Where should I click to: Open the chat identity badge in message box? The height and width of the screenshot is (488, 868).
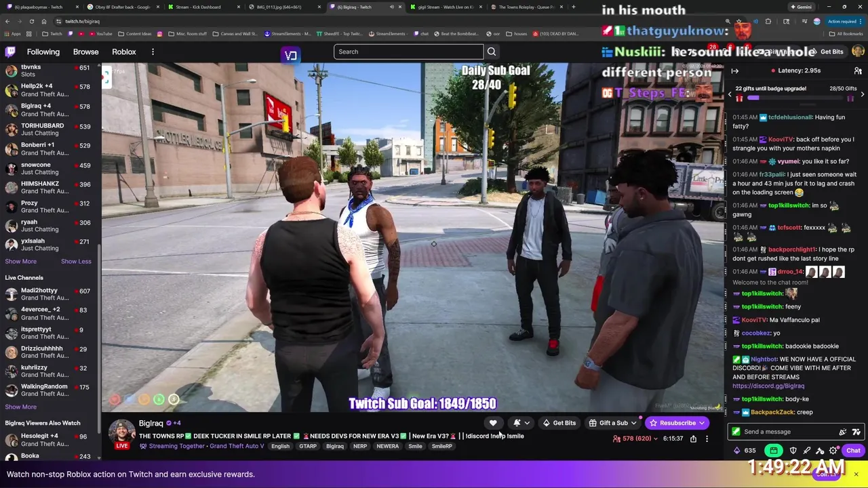click(736, 432)
